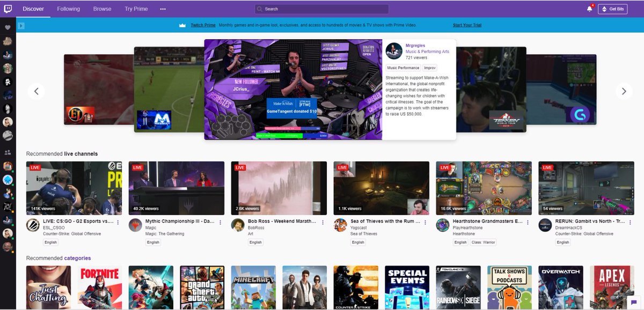Open the Following tab
This screenshot has height=310, width=644.
[x=69, y=9]
